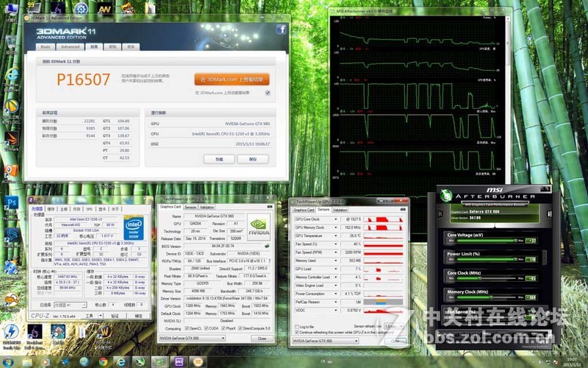
Task: Adjust the Core Voltage (mV) slider
Action: coord(486,241)
